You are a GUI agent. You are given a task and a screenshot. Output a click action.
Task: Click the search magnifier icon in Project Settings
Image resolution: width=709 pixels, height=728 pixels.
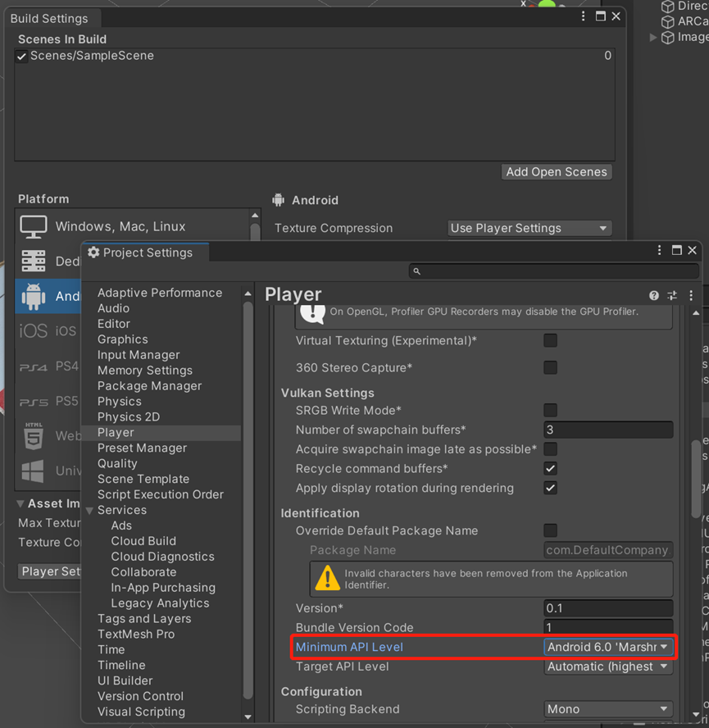416,271
